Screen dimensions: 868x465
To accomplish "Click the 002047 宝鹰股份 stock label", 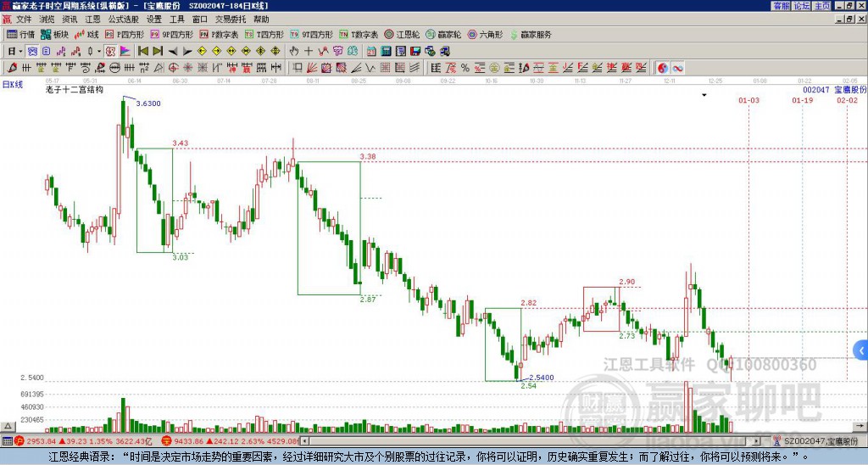I will point(834,90).
